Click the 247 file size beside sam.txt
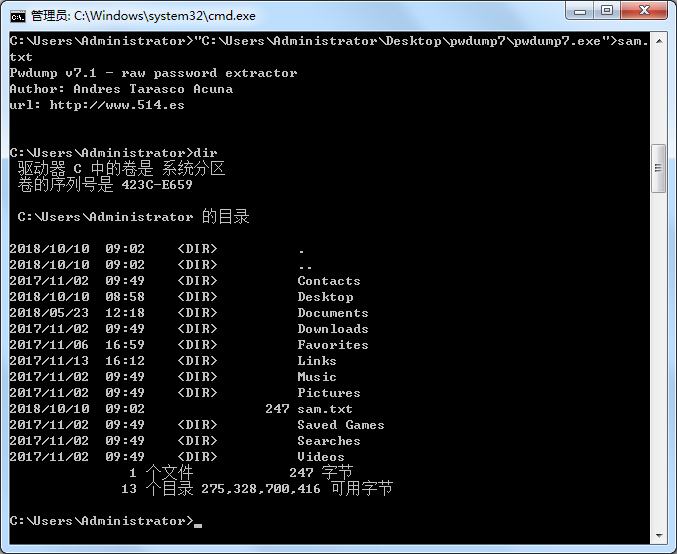The height and width of the screenshot is (554, 677). [x=277, y=409]
